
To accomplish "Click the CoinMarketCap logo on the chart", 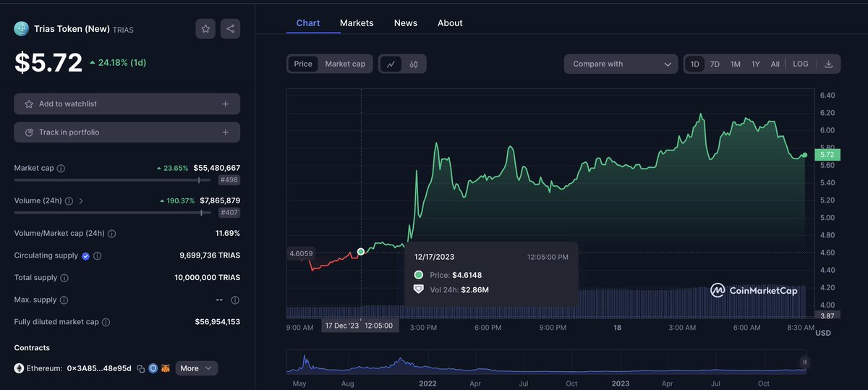I will click(x=754, y=290).
